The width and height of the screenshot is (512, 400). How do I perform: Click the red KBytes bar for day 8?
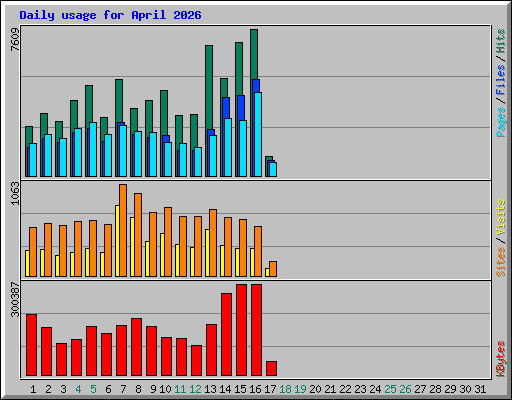[136, 347]
